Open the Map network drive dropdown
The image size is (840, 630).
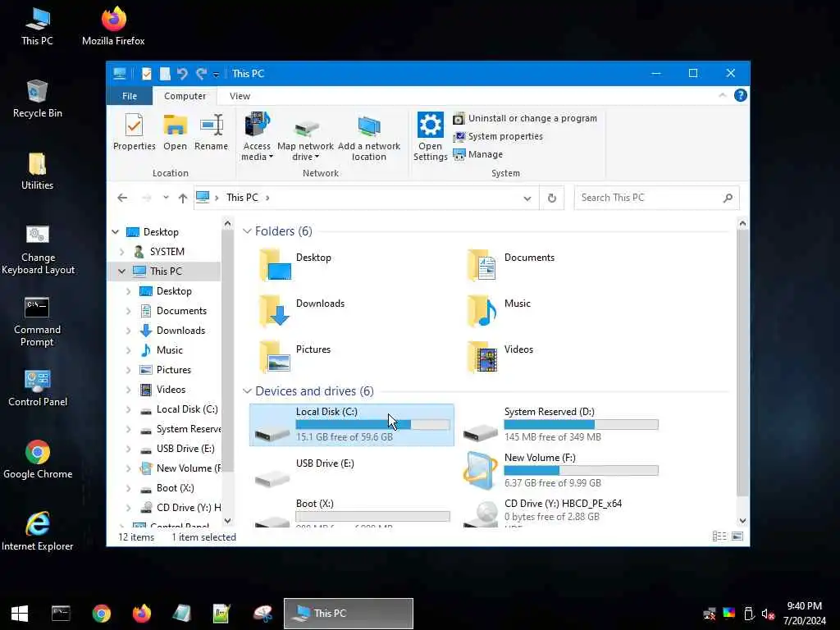pyautogui.click(x=305, y=137)
